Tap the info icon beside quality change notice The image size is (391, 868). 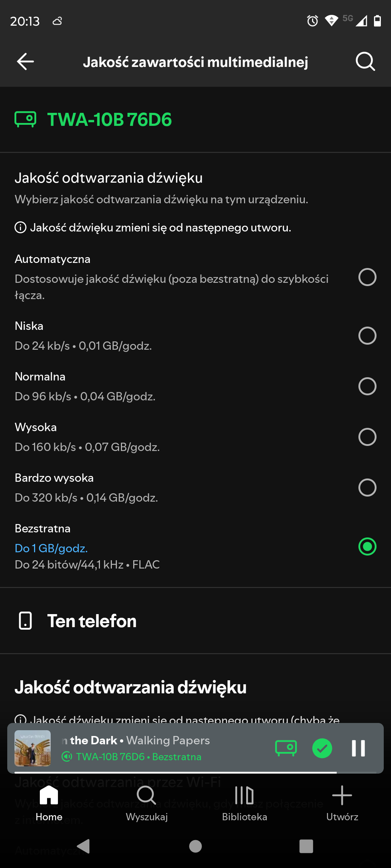(x=20, y=227)
